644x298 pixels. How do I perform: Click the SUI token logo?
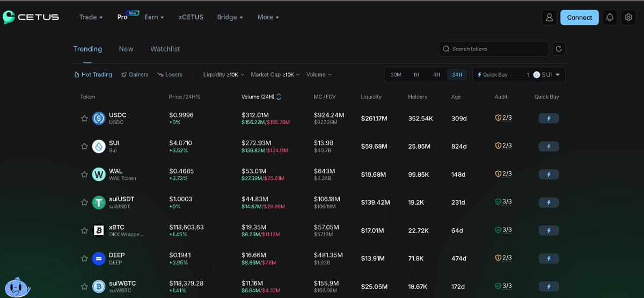(x=99, y=146)
